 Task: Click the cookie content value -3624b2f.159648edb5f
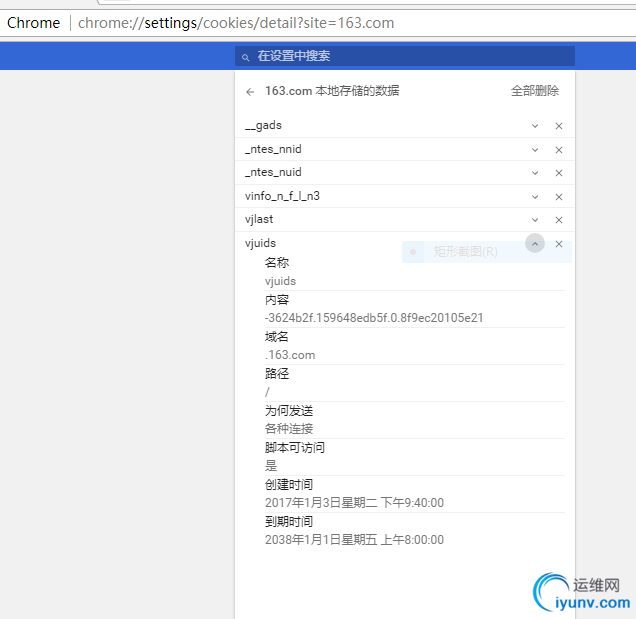coord(374,318)
